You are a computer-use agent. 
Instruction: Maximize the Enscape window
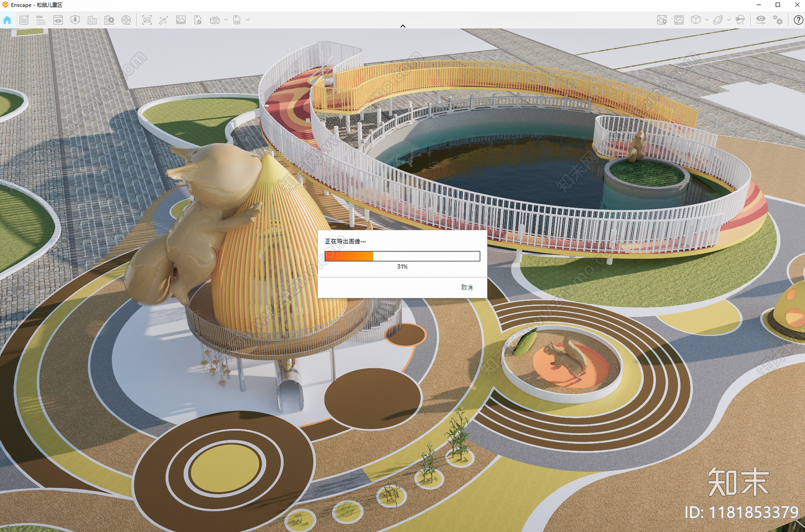778,5
